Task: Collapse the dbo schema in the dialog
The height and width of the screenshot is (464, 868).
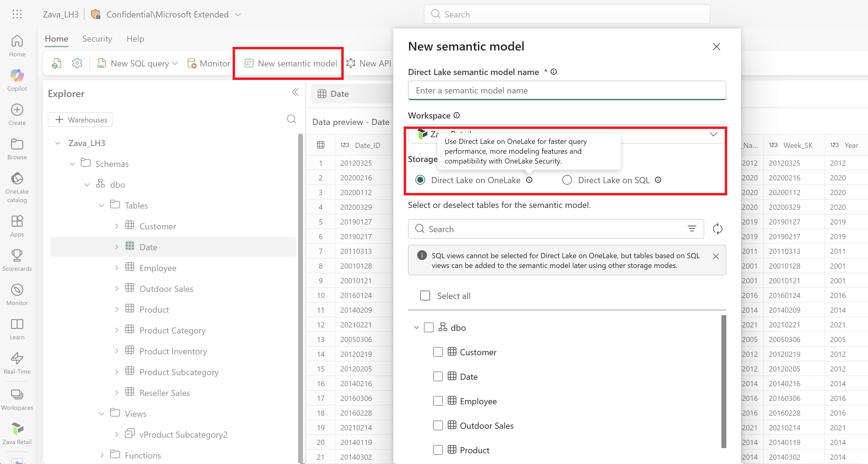Action: 416,327
